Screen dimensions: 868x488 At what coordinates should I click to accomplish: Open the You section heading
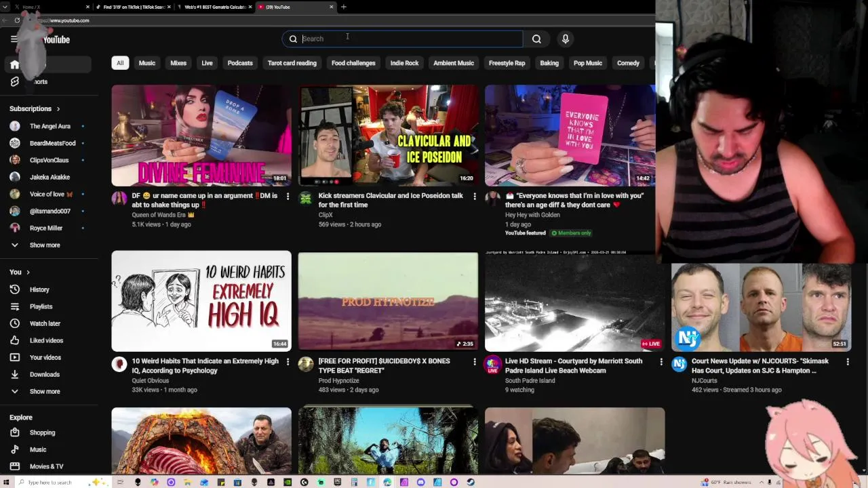[x=20, y=272]
